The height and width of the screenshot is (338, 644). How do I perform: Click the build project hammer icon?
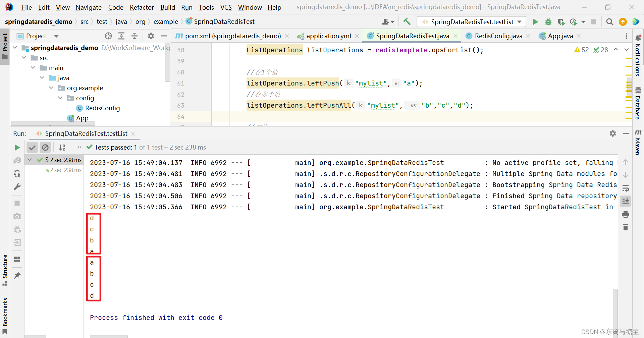click(407, 22)
